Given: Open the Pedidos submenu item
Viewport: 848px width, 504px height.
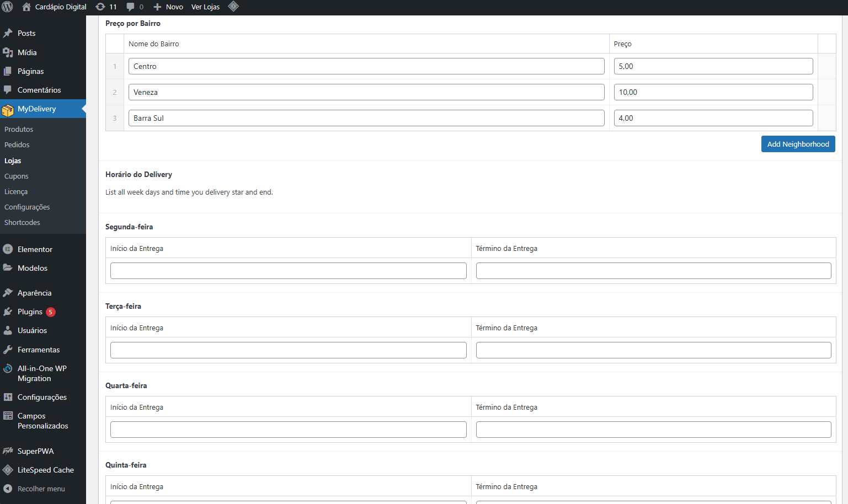Looking at the screenshot, I should click(17, 145).
